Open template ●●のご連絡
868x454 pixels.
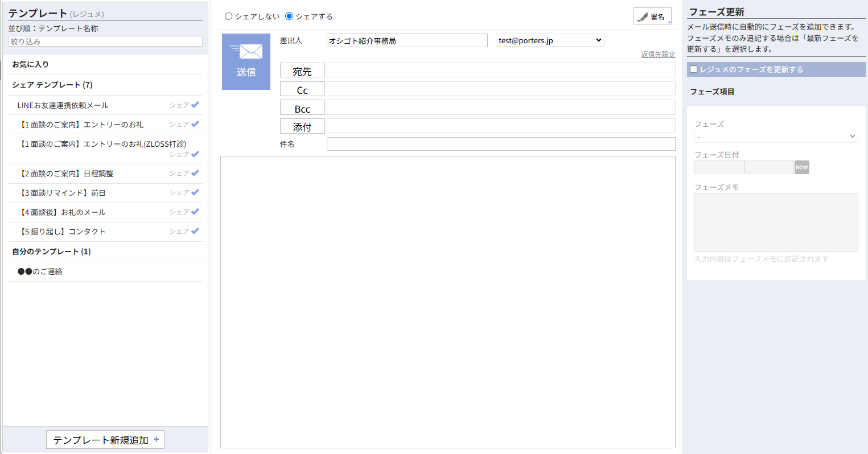[40, 271]
